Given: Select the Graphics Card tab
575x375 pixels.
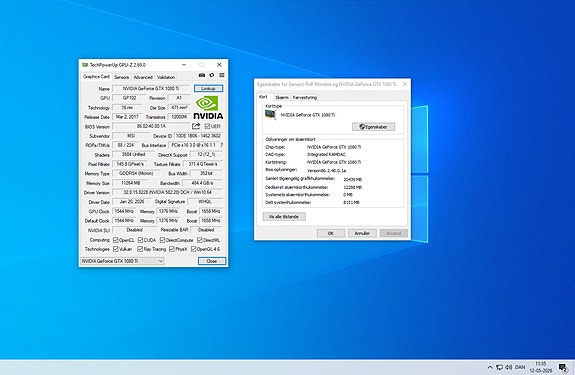Looking at the screenshot, I should tap(96, 77).
